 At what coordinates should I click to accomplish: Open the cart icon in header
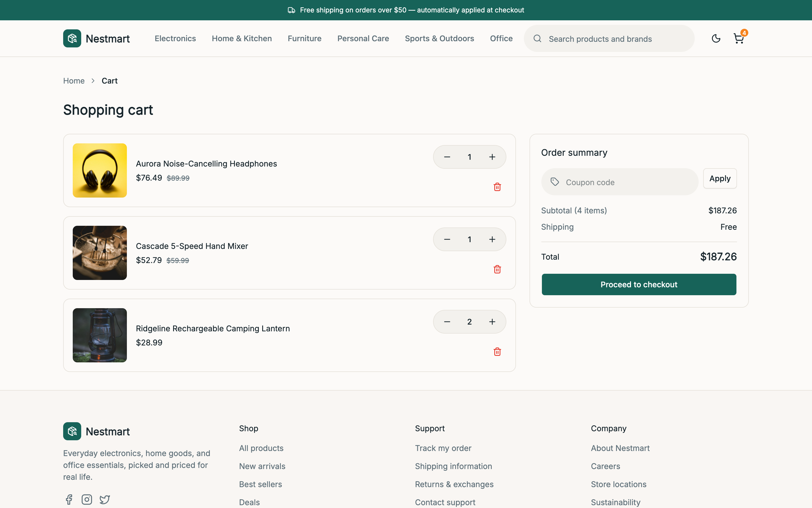[738, 38]
